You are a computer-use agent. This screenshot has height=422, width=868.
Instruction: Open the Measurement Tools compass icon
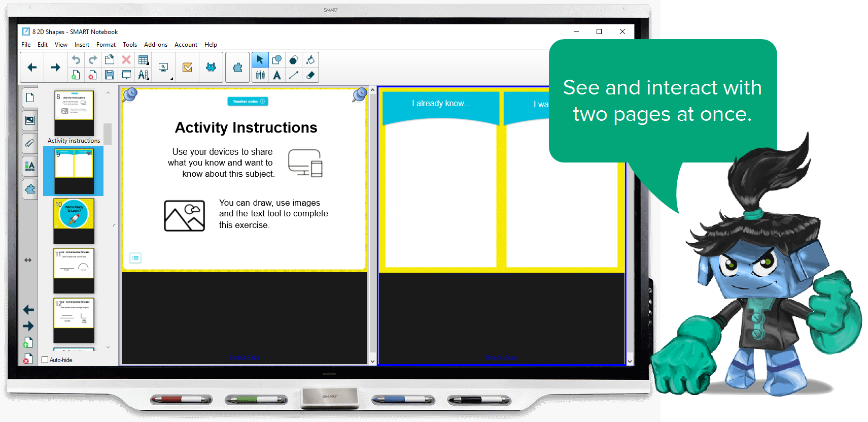click(x=144, y=75)
